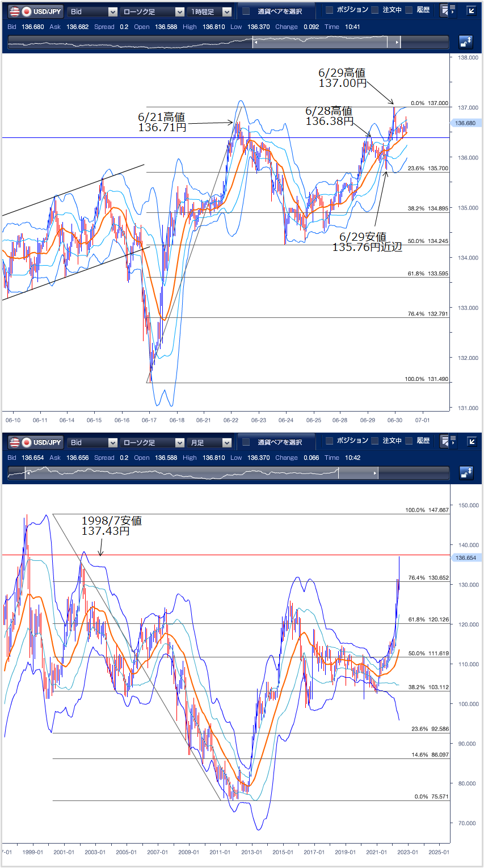Image resolution: width=484 pixels, height=868 pixels.
Task: Click the right handle arrow of the monthly navigator range
Action: [374, 473]
